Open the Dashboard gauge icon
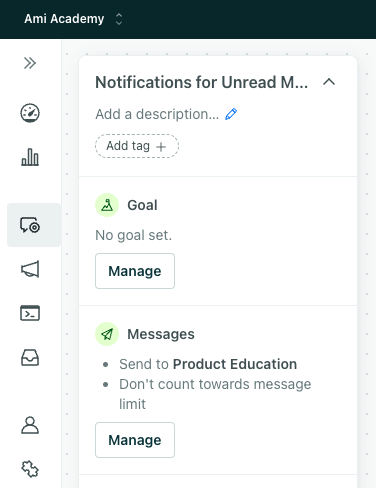The width and height of the screenshot is (376, 488). click(x=30, y=113)
